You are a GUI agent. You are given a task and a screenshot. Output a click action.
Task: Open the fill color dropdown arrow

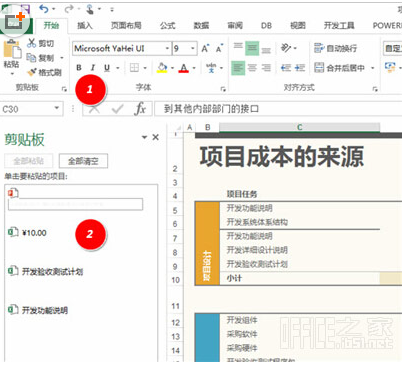tap(172, 68)
